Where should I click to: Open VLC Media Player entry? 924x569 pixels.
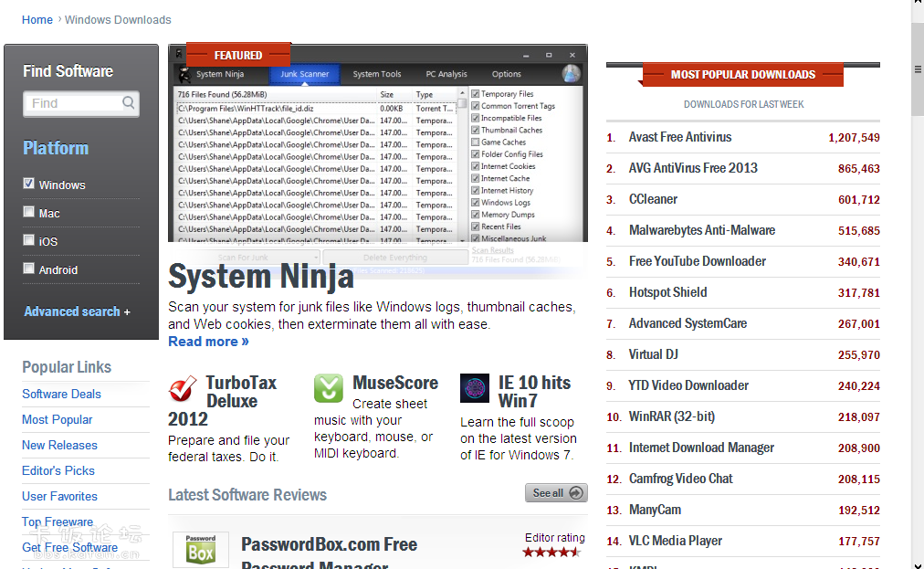point(676,541)
